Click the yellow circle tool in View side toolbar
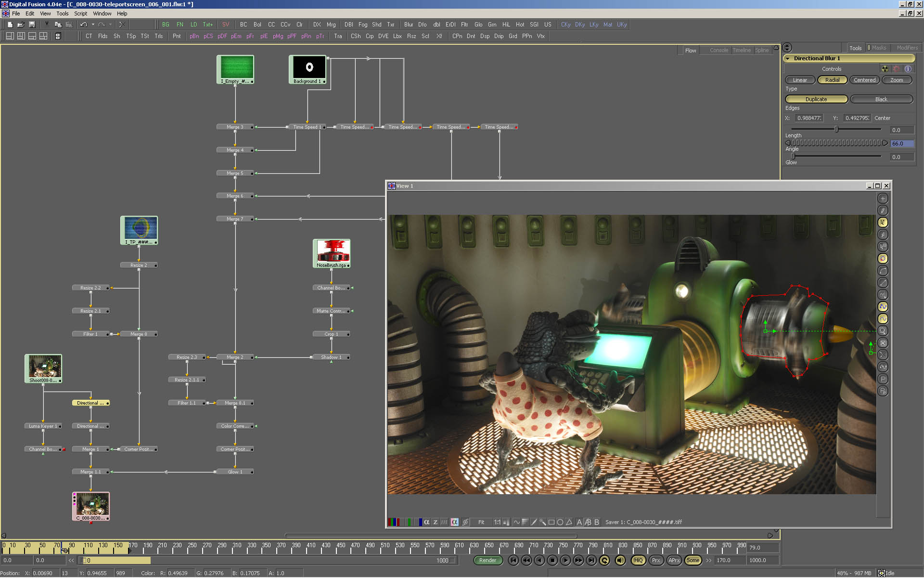This screenshot has width=924, height=578. point(883,259)
